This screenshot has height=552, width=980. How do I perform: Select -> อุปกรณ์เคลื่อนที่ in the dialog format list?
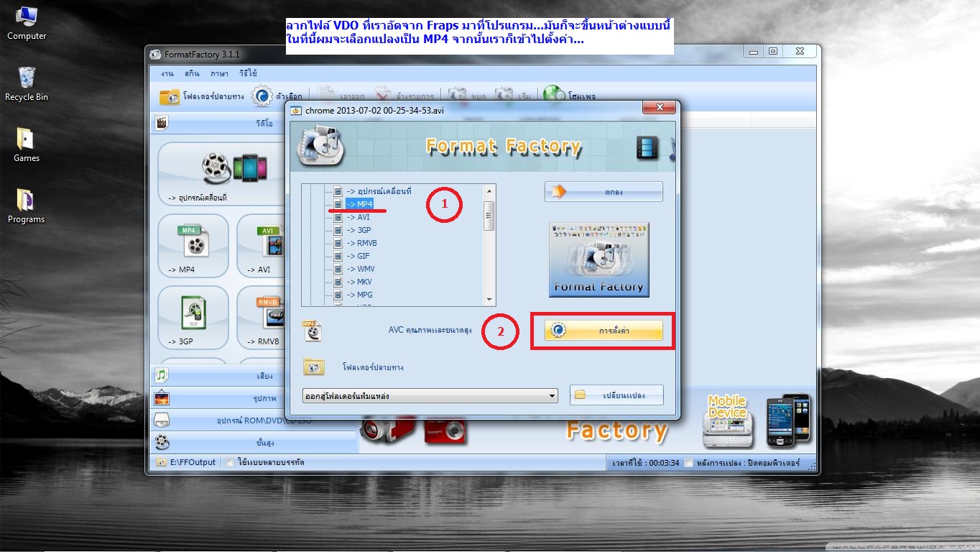(x=379, y=191)
